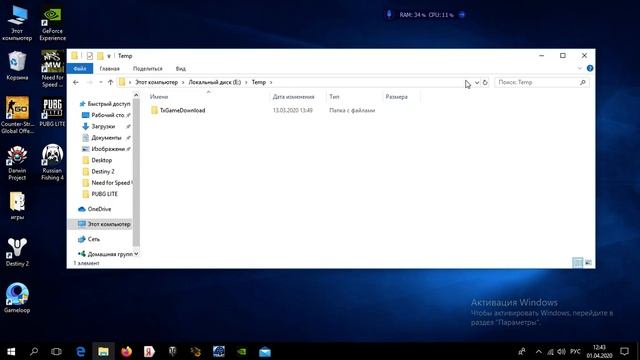Open Destiny 2 folder in sidebar
The image size is (640, 360).
pyautogui.click(x=102, y=171)
